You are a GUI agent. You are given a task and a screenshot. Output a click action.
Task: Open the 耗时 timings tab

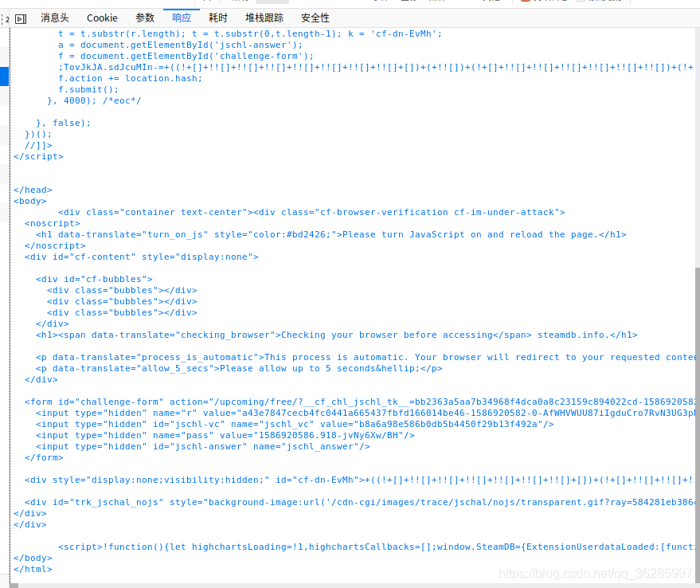(x=218, y=18)
